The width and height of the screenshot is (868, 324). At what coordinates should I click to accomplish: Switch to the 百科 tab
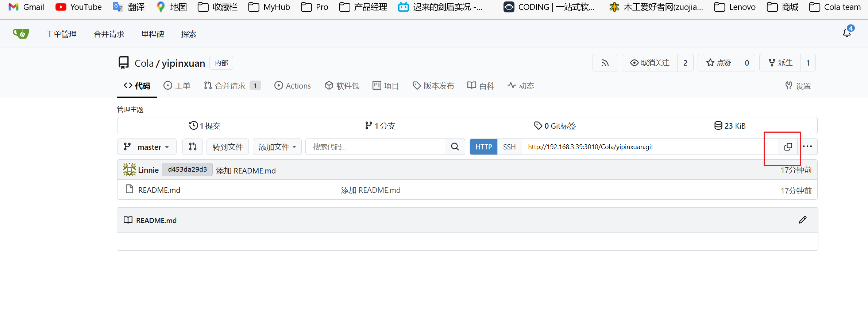(x=481, y=86)
